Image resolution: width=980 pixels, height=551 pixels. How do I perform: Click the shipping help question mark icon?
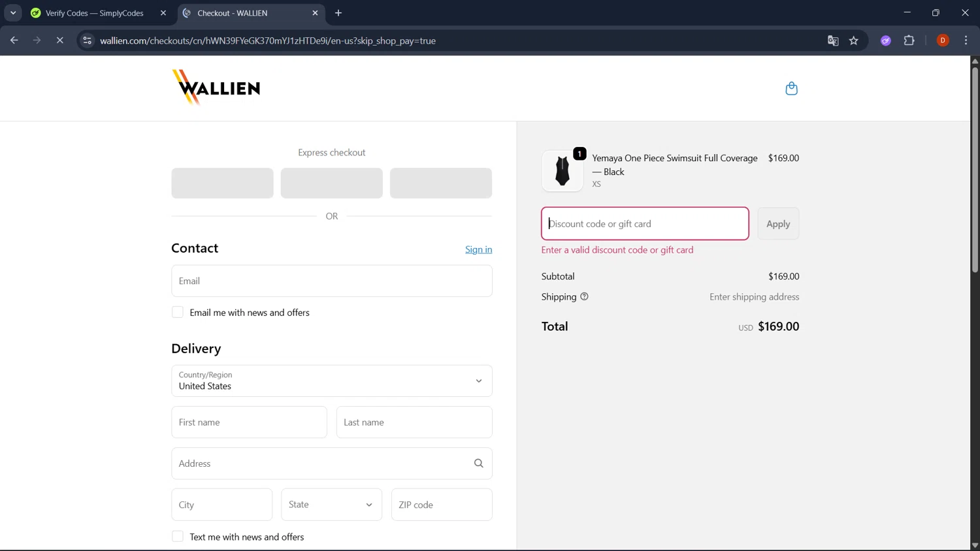pos(584,296)
